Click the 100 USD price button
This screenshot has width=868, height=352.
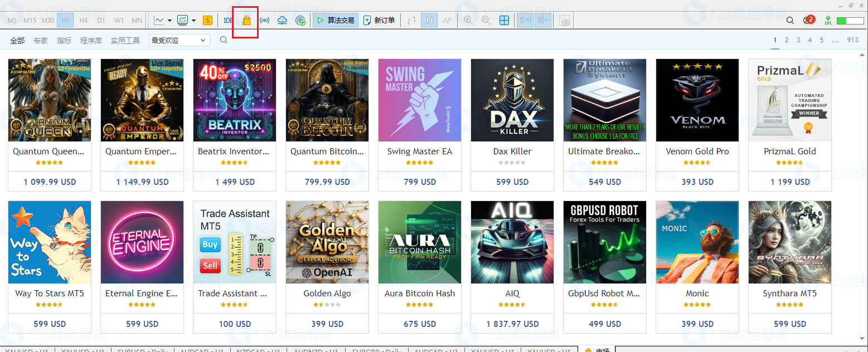pos(235,324)
